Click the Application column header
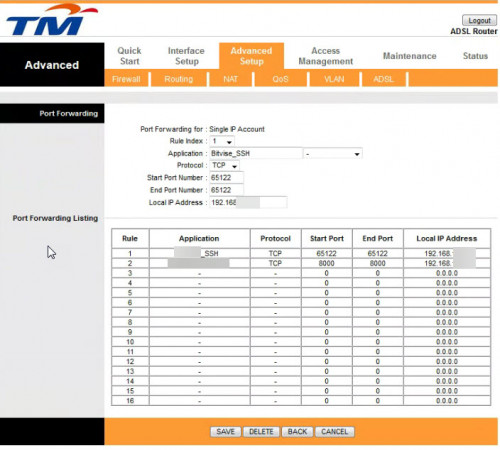 [x=199, y=238]
